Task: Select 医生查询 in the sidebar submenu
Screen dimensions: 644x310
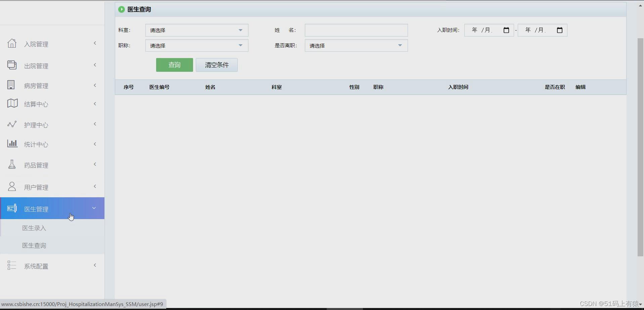Action: pos(34,245)
